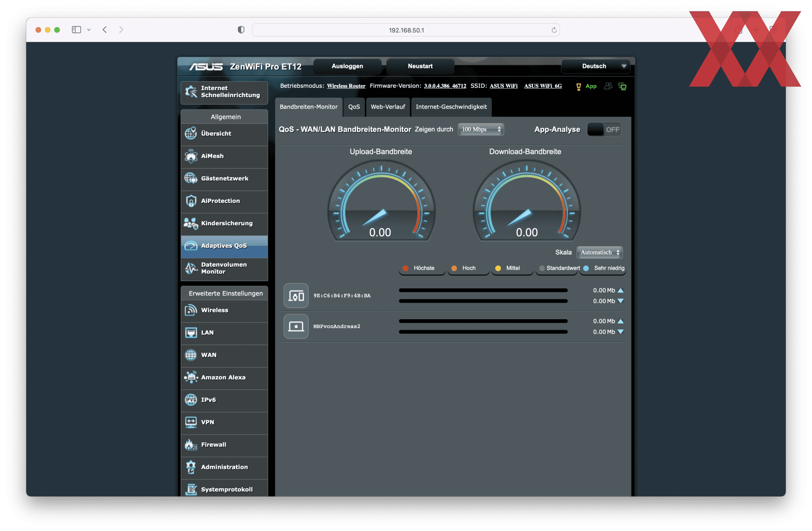Click the Höchste red priority swatch

click(x=406, y=268)
